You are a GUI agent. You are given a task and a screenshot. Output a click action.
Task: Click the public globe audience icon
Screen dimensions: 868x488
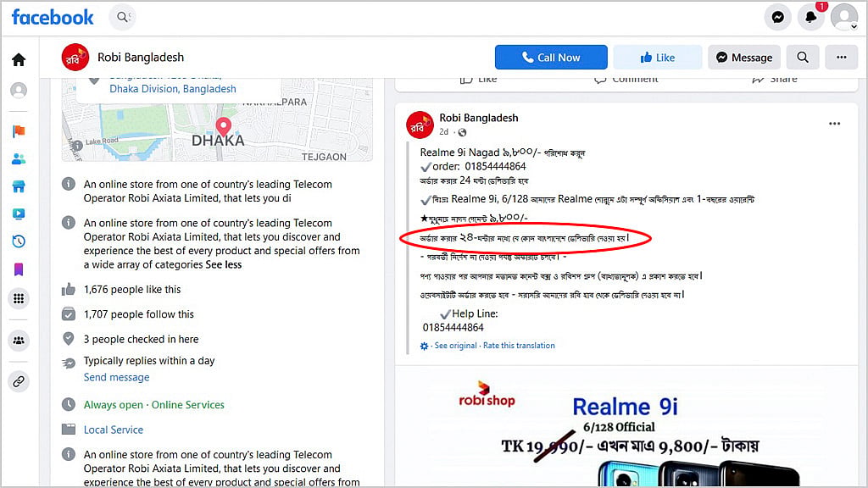(x=462, y=132)
